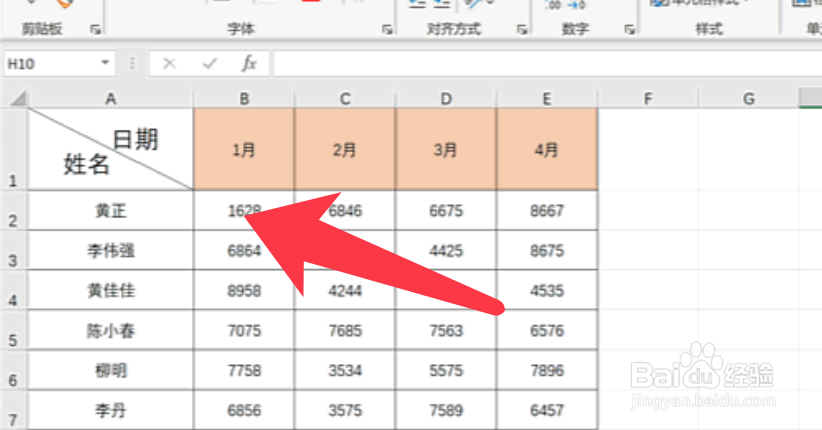
Task: Select the cell with value 6856
Action: pos(244,410)
